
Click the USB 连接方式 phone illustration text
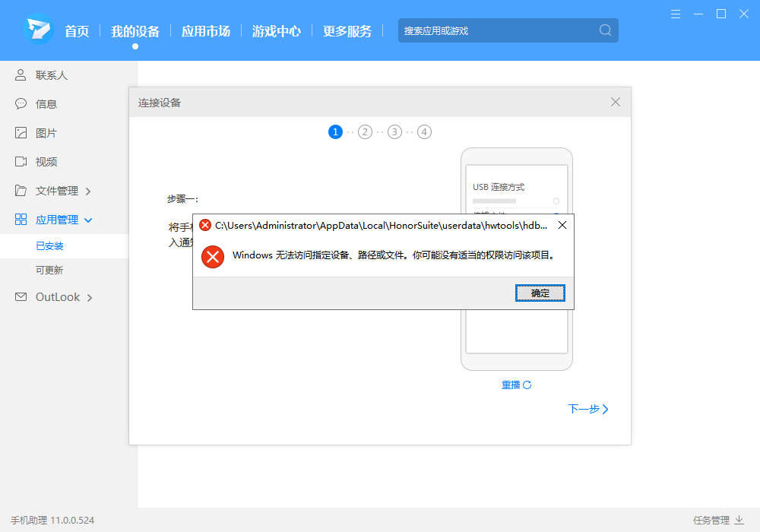tap(499, 187)
